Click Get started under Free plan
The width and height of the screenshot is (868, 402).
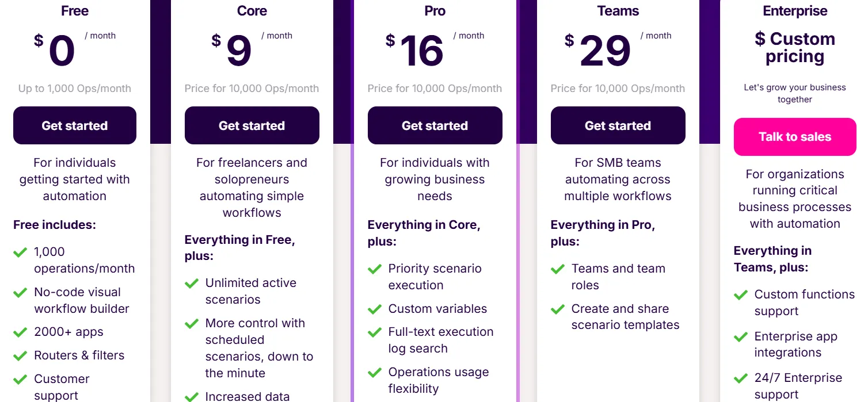pos(75,125)
